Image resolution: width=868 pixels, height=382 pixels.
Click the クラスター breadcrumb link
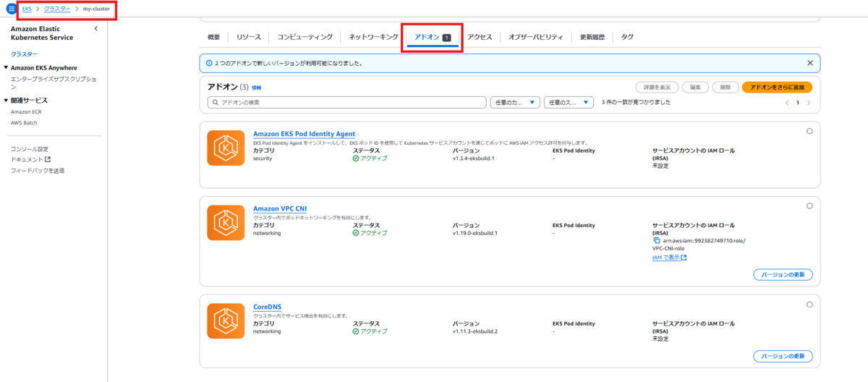(57, 9)
